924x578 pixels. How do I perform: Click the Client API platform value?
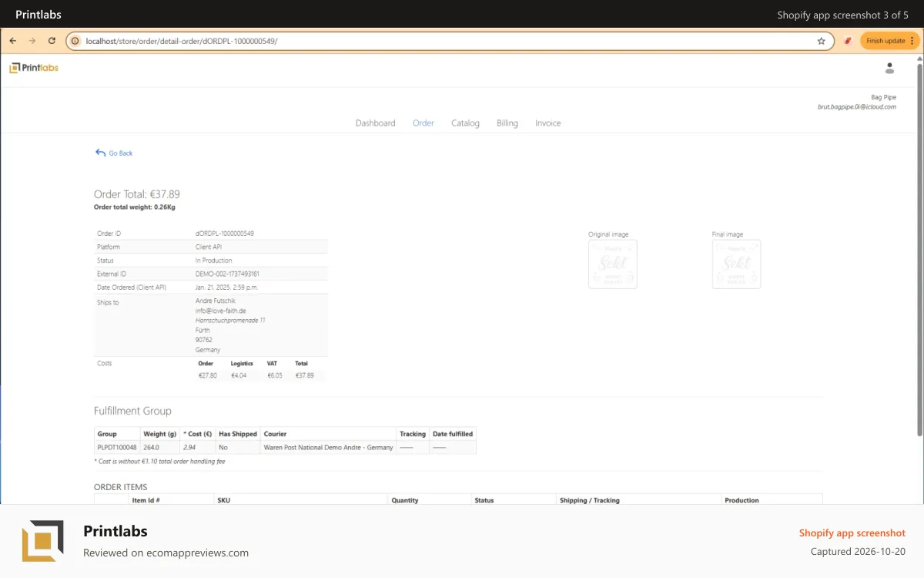209,247
